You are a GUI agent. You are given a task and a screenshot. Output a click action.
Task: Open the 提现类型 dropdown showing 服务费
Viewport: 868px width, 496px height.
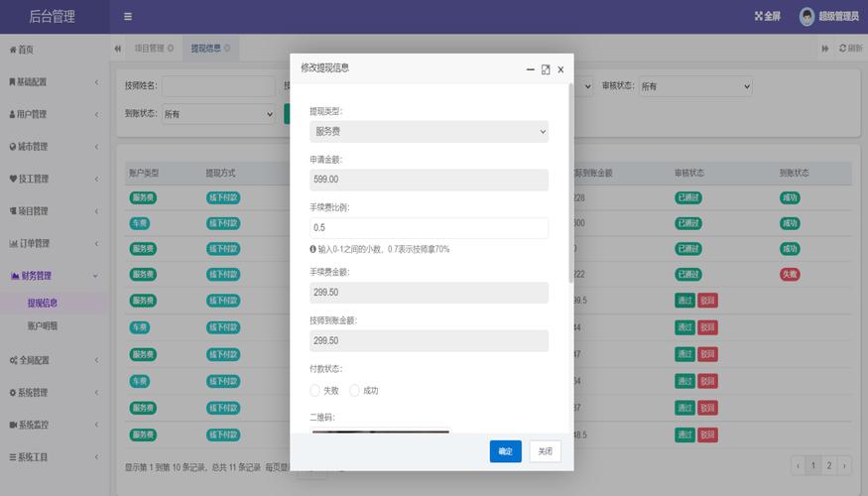(x=429, y=131)
